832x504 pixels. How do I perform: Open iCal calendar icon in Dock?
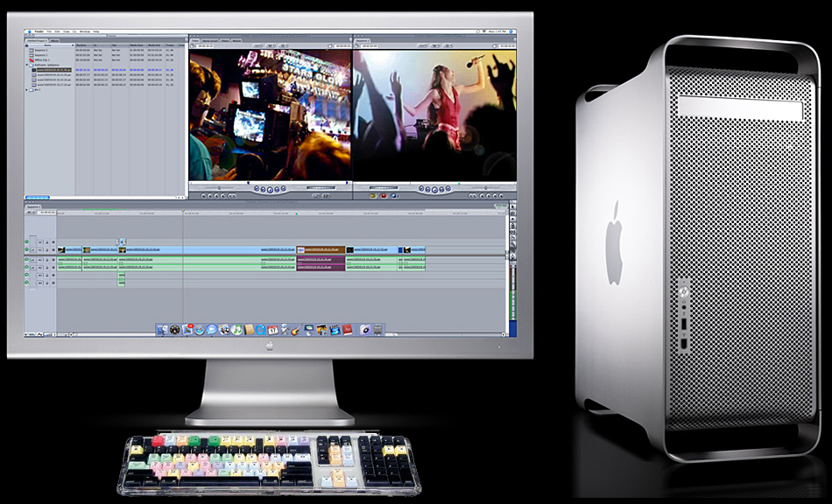[x=272, y=330]
